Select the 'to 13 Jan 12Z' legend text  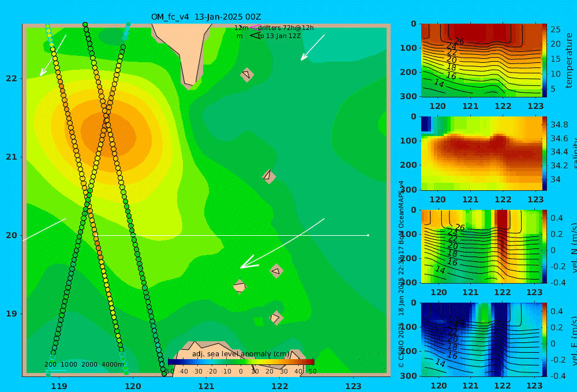point(279,36)
